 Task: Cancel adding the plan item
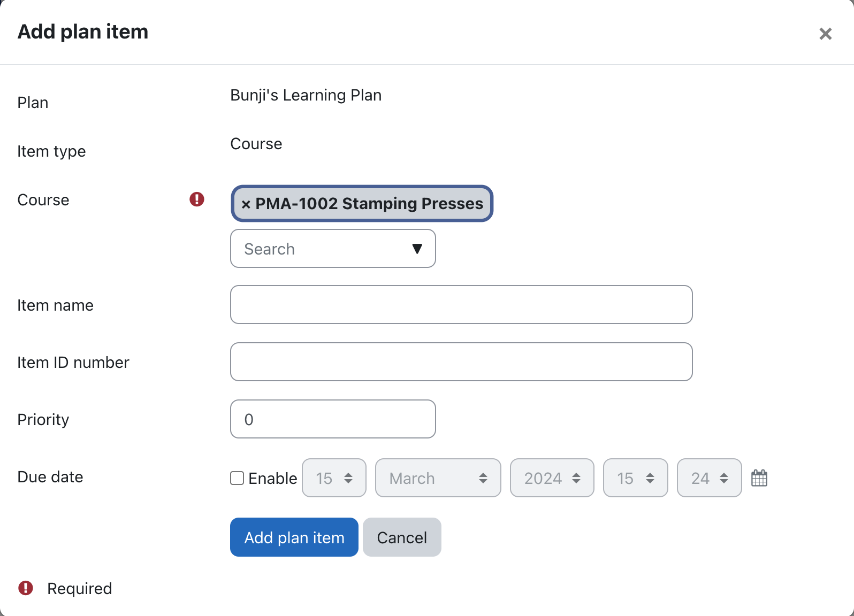pos(402,537)
